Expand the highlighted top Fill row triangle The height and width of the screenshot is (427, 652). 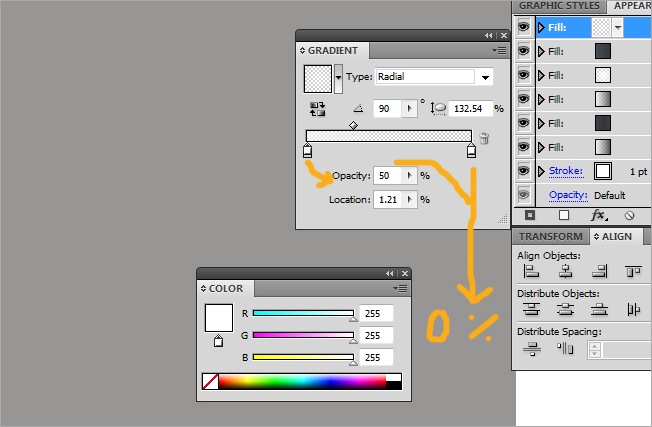click(541, 27)
